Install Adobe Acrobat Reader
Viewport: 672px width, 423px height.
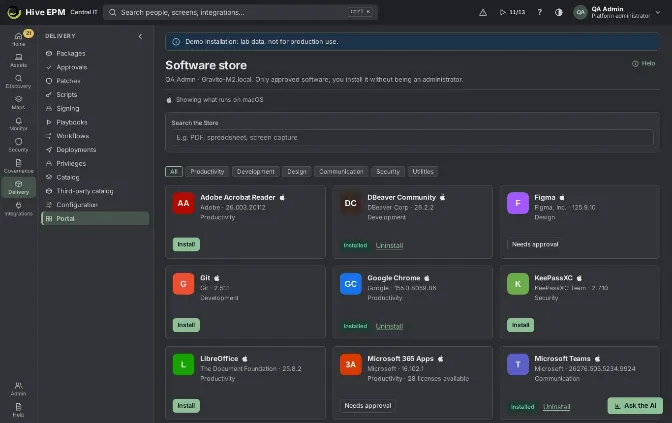point(186,244)
